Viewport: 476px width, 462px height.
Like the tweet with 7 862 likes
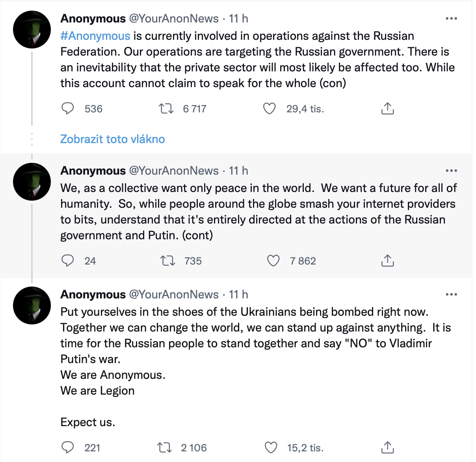273,261
